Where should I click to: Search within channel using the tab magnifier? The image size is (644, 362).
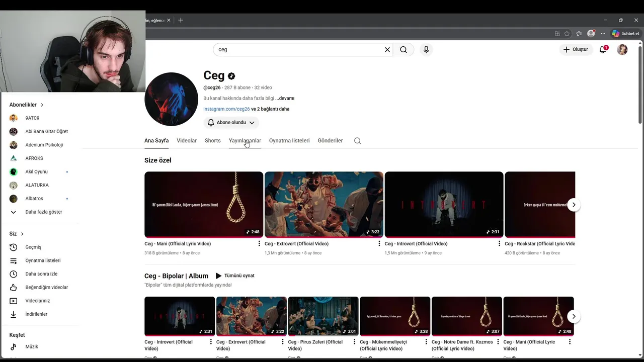tap(357, 141)
